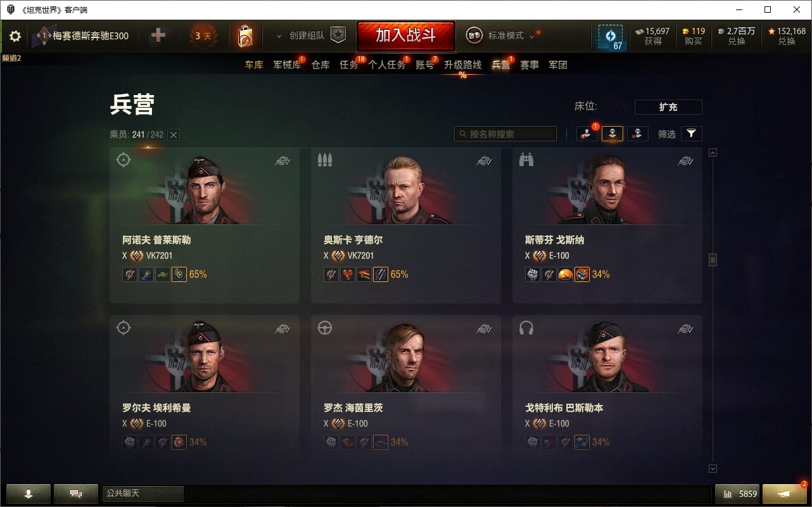Toggle the dismissed crew filter icon
This screenshot has width=812, height=507.
pos(638,134)
